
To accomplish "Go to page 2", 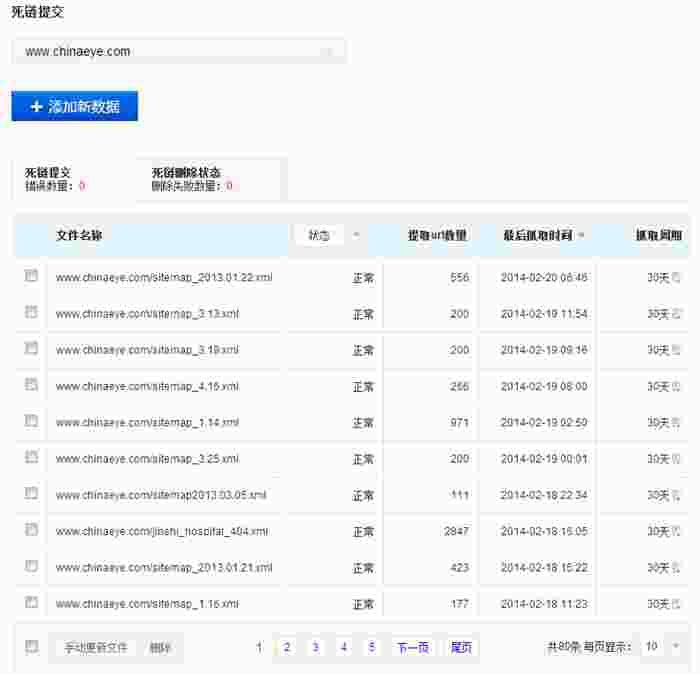I will (287, 647).
